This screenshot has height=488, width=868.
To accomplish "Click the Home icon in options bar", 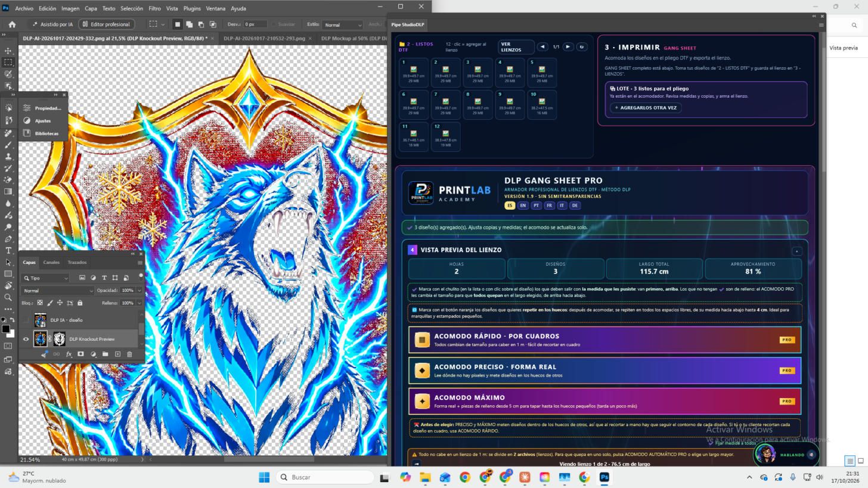I will pos(12,24).
